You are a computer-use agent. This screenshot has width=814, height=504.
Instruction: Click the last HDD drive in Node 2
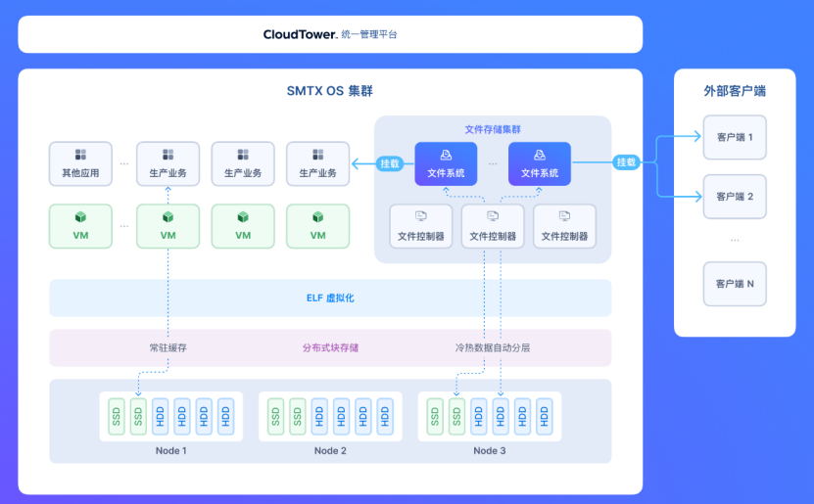[385, 416]
